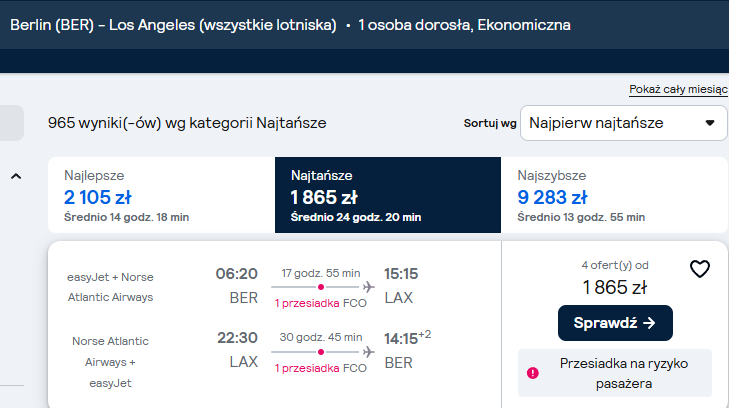Screen dimensions: 729x408
Task: Open the 'Pokaż cały miesiąc' link
Action: coord(678,89)
